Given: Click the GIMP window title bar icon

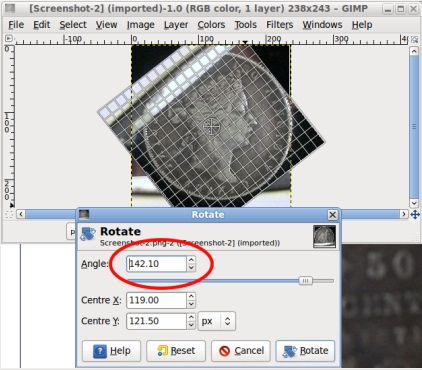Looking at the screenshot, I should [x=11, y=8].
